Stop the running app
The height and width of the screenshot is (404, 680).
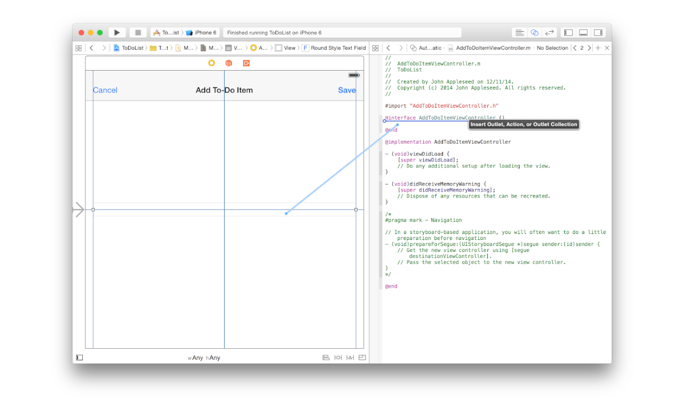(138, 33)
